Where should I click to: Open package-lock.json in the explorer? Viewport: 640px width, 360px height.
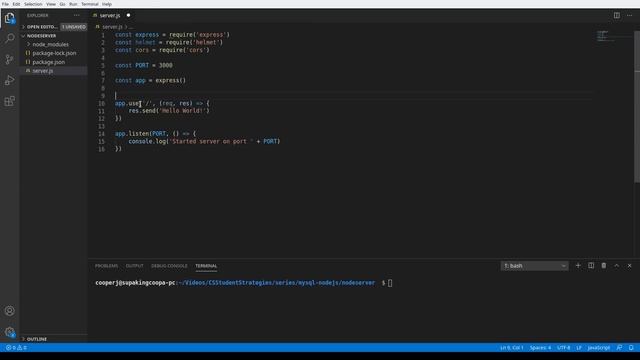[x=54, y=53]
